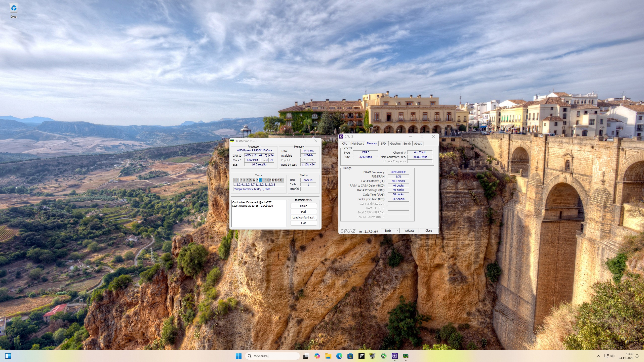Click the Task View taskbar icon
The image size is (644, 362).
point(306,356)
